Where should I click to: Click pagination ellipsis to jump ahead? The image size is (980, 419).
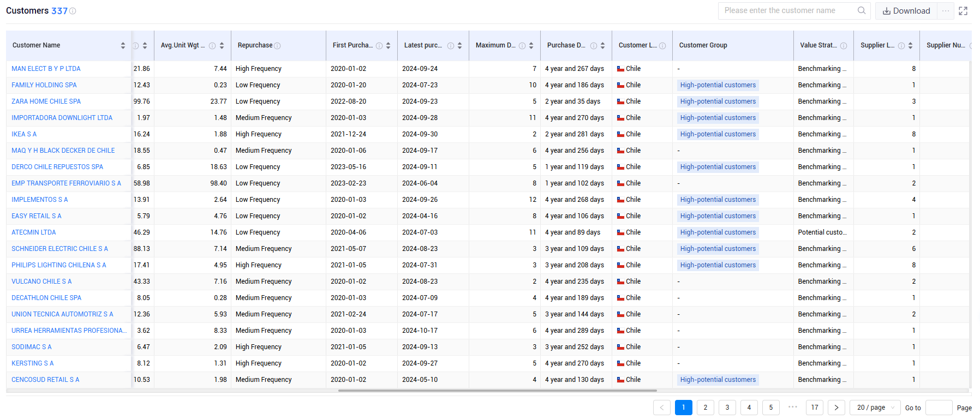click(793, 407)
